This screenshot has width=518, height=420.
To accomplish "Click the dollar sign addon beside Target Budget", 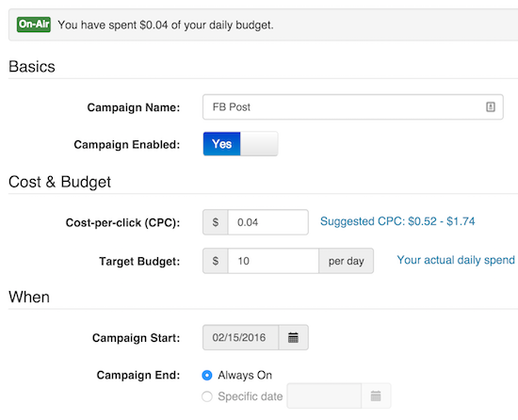I will click(216, 261).
